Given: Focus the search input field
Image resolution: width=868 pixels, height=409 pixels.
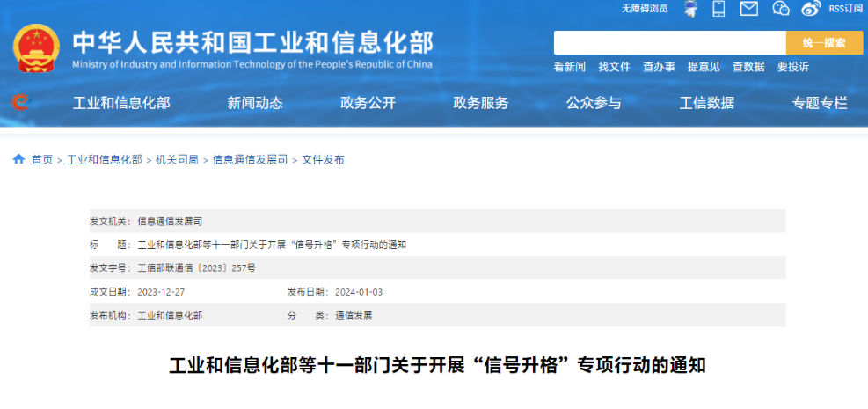Looking at the screenshot, I should coord(670,42).
